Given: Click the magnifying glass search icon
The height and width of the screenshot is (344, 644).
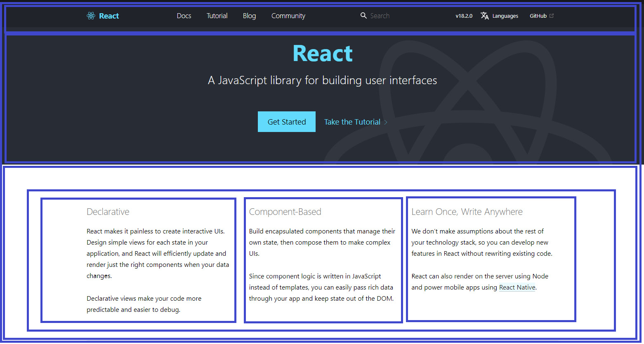Looking at the screenshot, I should click(x=363, y=15).
